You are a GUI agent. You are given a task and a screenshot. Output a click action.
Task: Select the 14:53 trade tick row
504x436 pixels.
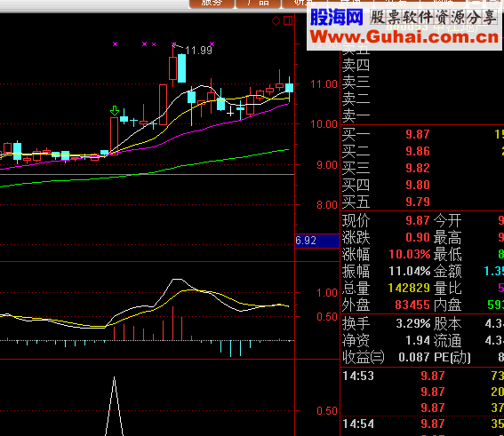(x=422, y=376)
